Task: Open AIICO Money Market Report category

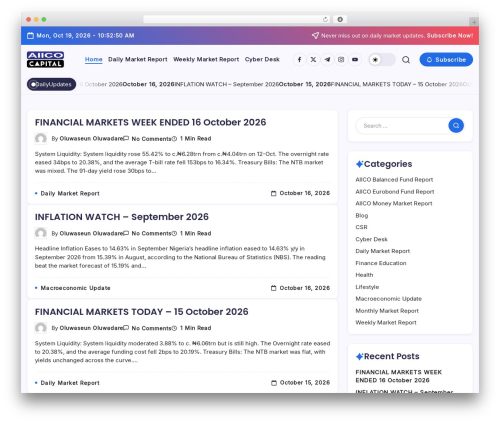Action: [394, 203]
